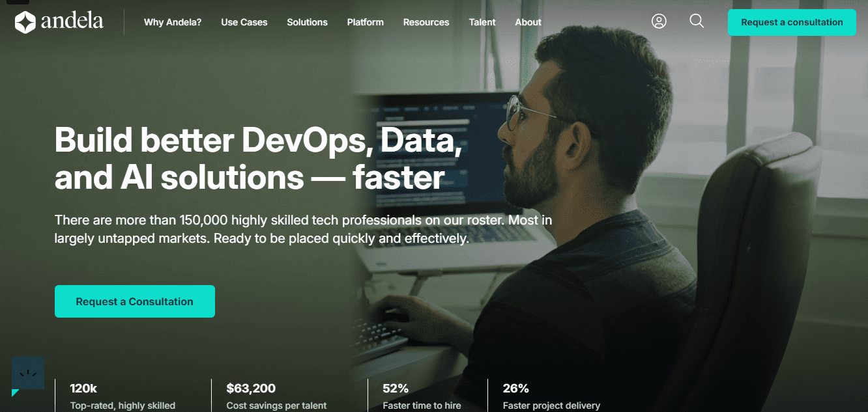Click the hero Request a Consultation button
The height and width of the screenshot is (412, 868).
(134, 301)
